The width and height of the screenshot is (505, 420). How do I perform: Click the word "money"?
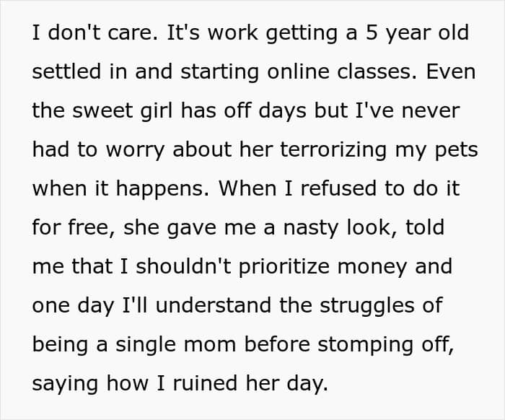point(372,268)
